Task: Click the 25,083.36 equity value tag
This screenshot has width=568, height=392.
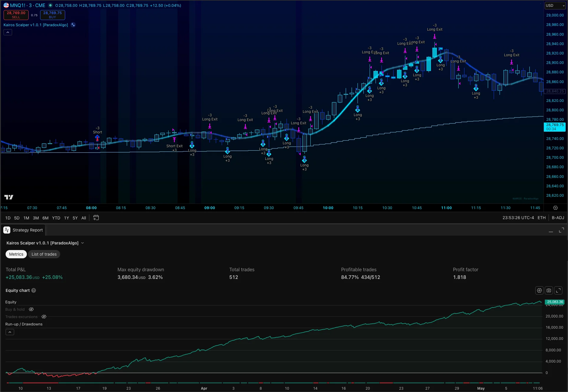Action: [x=555, y=302]
